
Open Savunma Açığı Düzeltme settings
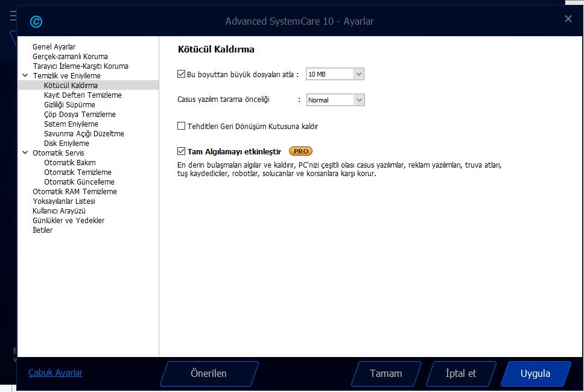(84, 134)
